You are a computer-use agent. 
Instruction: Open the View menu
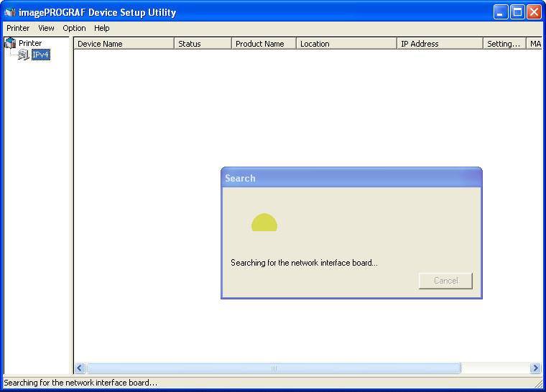coord(46,28)
